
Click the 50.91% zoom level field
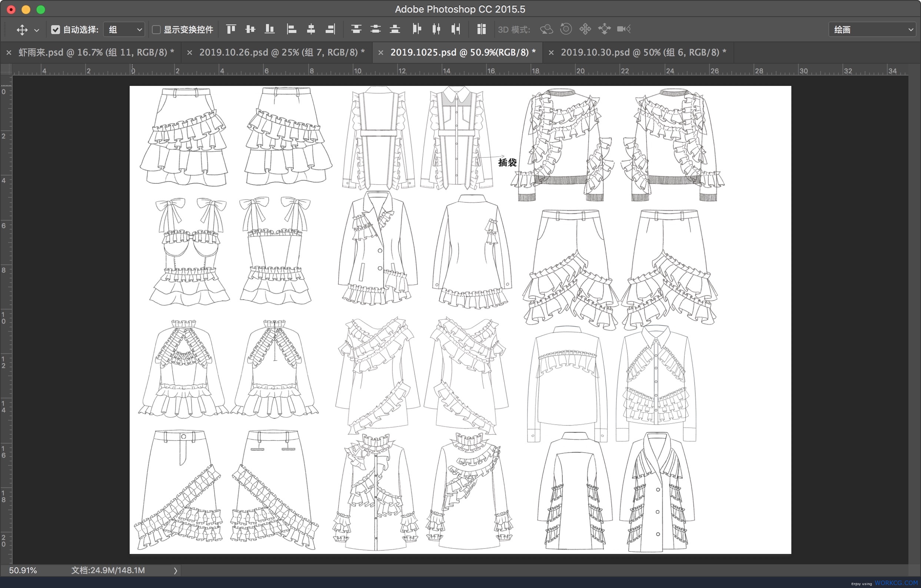(23, 571)
